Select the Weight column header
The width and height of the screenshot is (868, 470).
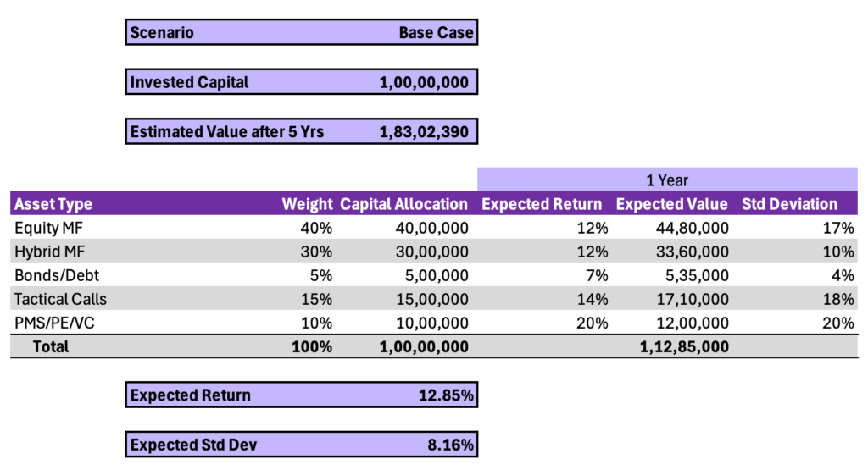[307, 204]
